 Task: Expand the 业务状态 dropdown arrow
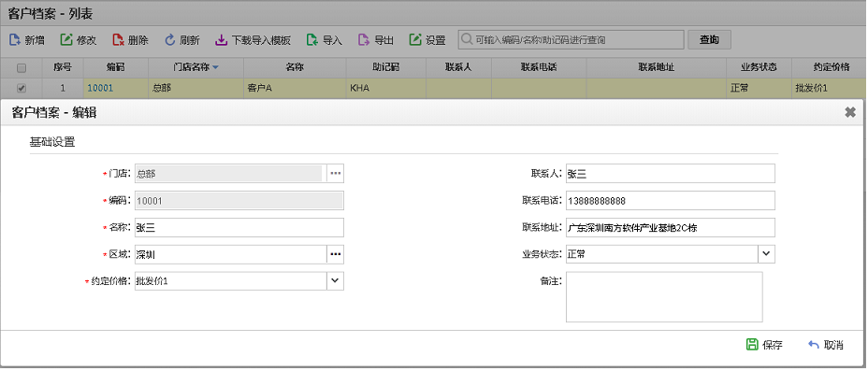coord(766,254)
